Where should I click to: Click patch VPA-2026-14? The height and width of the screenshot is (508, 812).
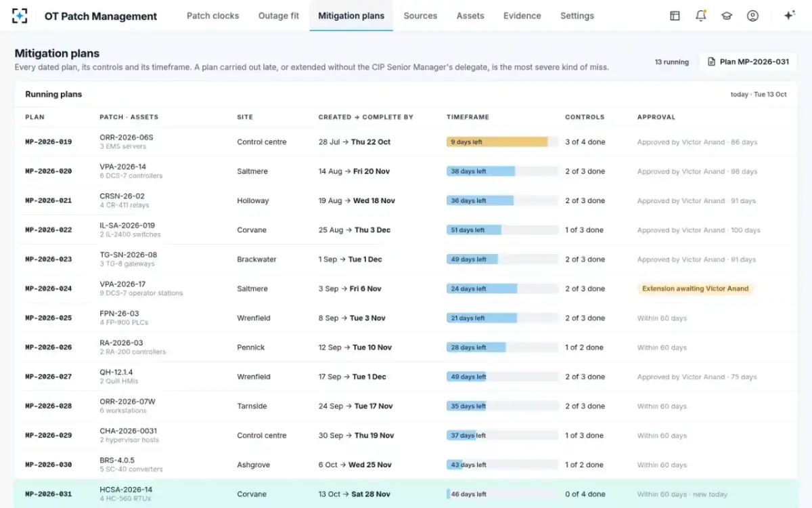(x=122, y=167)
